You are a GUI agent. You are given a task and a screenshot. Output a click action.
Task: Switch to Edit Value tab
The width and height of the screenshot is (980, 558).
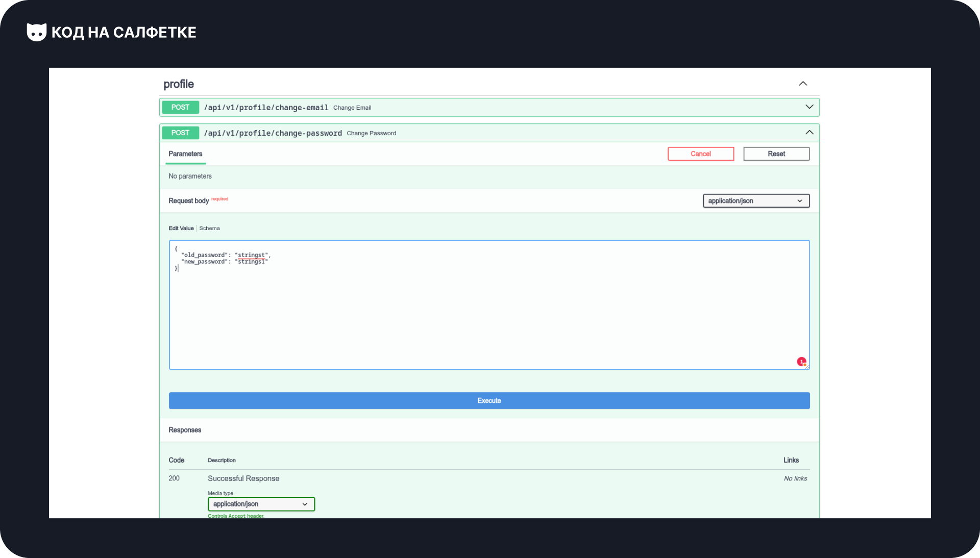tap(181, 229)
